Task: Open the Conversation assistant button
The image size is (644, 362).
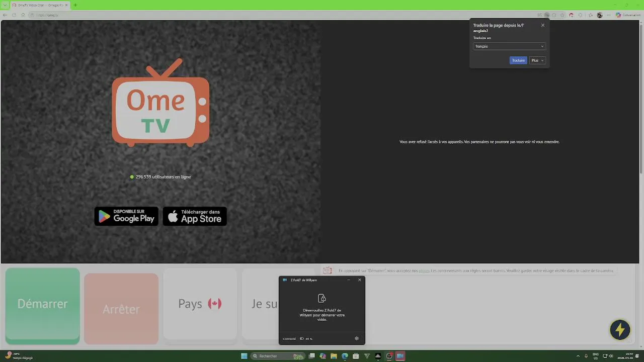Action: point(628,15)
